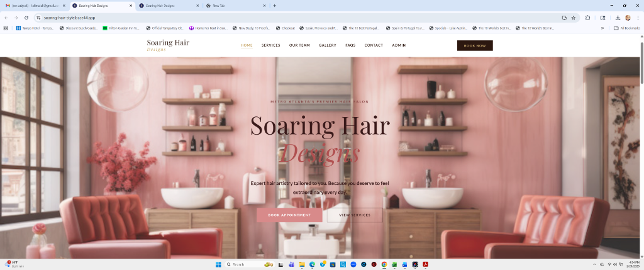This screenshot has width=644, height=270.
Task: Open a new browser tab with plus
Action: click(274, 6)
